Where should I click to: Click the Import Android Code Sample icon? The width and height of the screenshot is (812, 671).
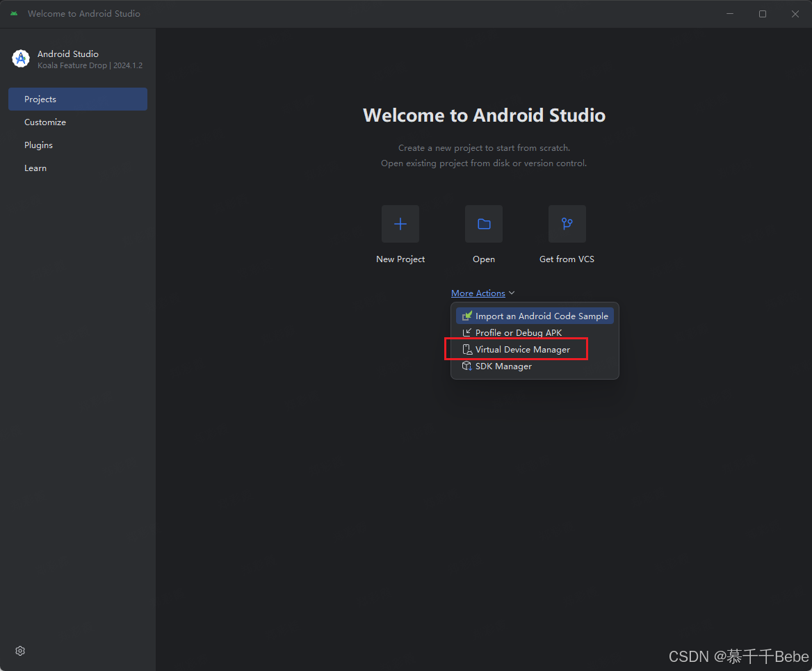pyautogui.click(x=466, y=315)
